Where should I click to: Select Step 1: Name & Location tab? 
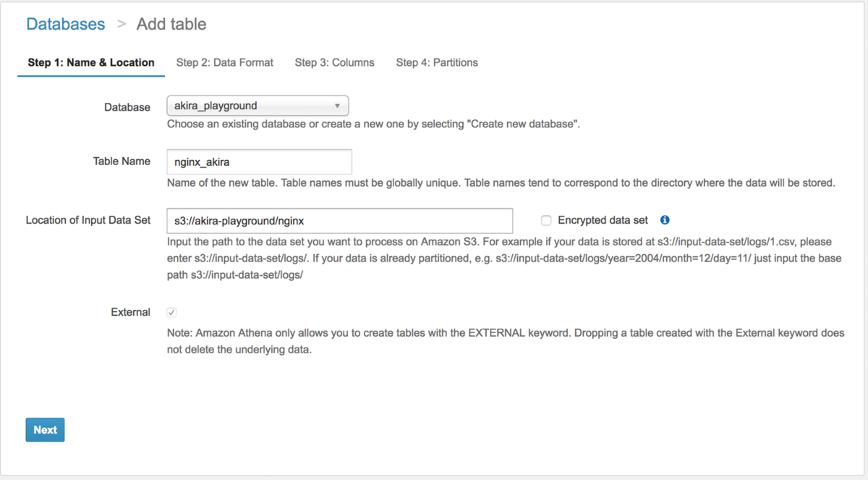[x=91, y=63]
